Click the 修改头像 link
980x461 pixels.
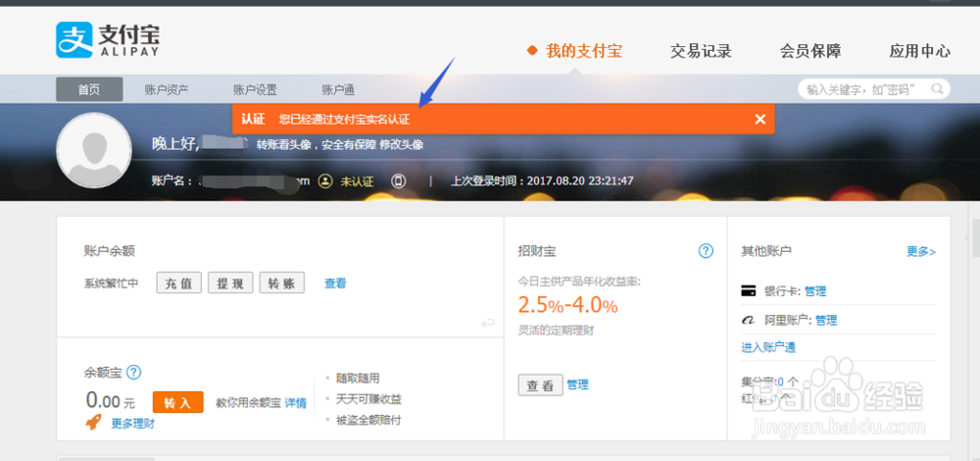[x=401, y=144]
